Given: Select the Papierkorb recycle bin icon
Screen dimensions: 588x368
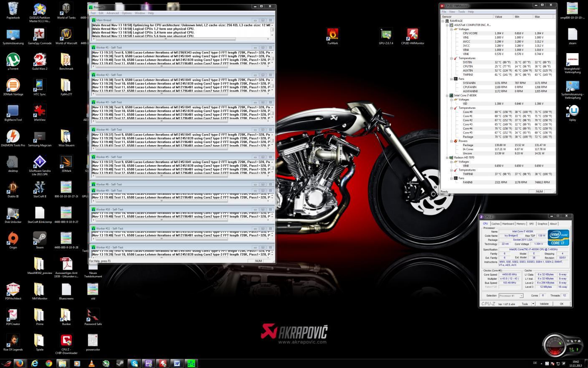Looking at the screenshot, I should (x=13, y=11).
